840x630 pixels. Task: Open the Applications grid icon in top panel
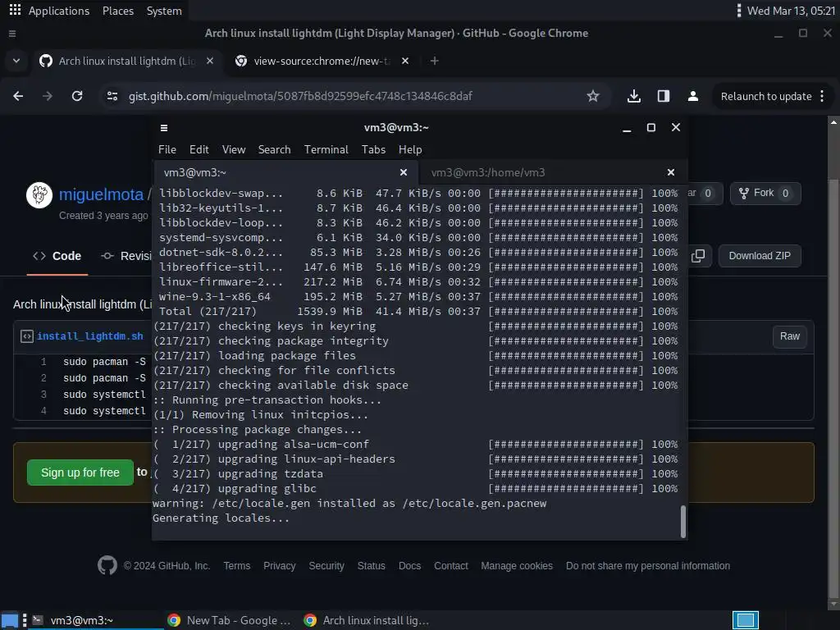(x=15, y=10)
